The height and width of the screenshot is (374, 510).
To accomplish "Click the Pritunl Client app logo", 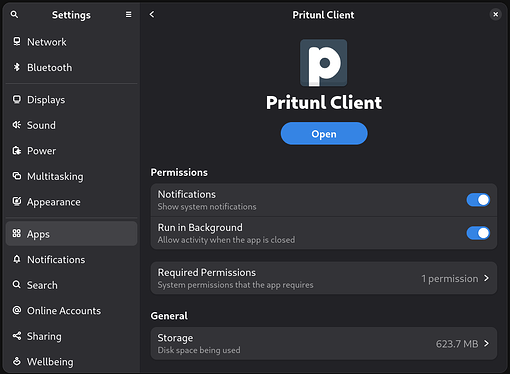I will pyautogui.click(x=324, y=63).
